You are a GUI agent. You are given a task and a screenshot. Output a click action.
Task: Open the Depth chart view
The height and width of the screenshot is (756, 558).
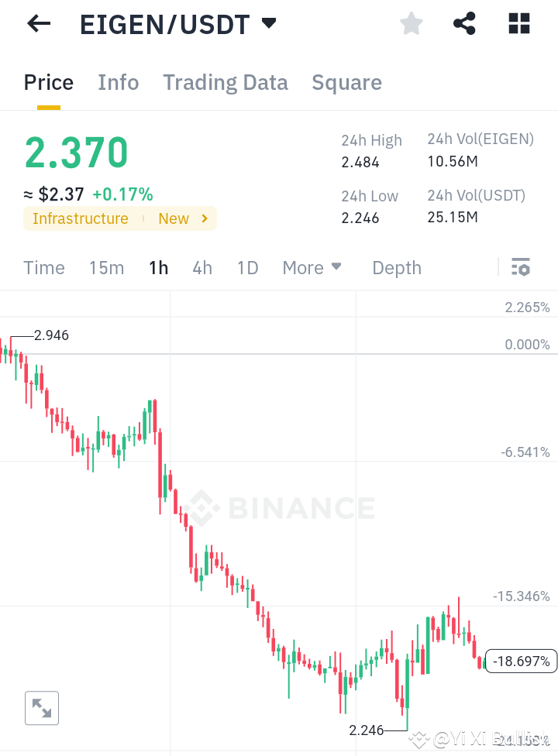(396, 267)
